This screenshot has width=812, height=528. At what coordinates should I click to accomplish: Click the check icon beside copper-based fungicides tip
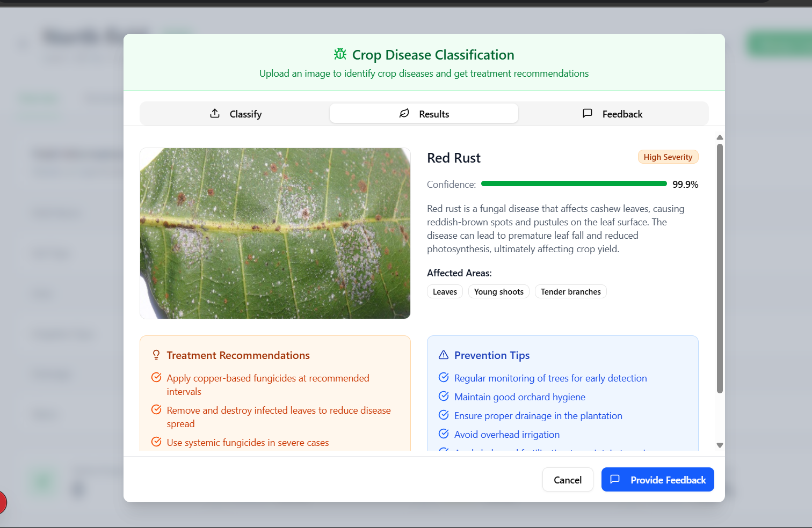point(156,377)
